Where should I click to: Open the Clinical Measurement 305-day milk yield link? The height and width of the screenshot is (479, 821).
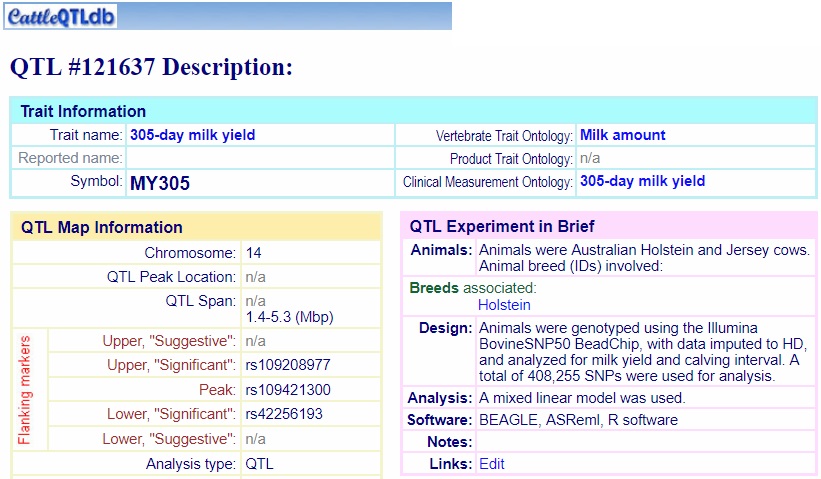pos(642,182)
